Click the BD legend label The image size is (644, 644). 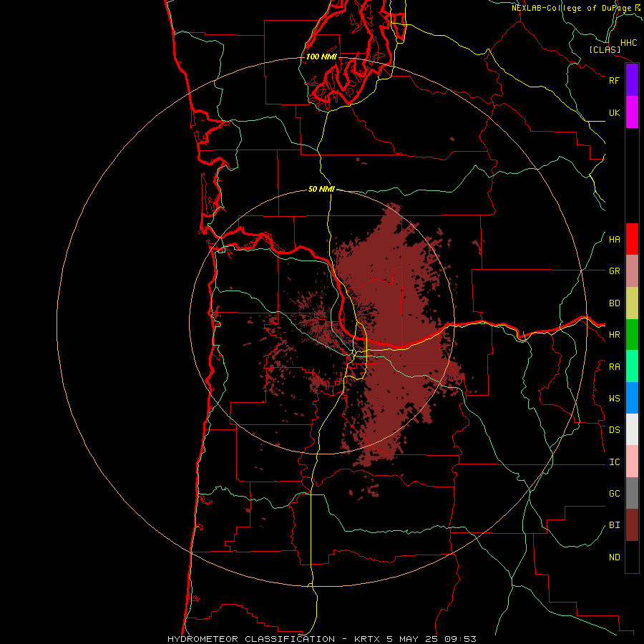coord(614,303)
